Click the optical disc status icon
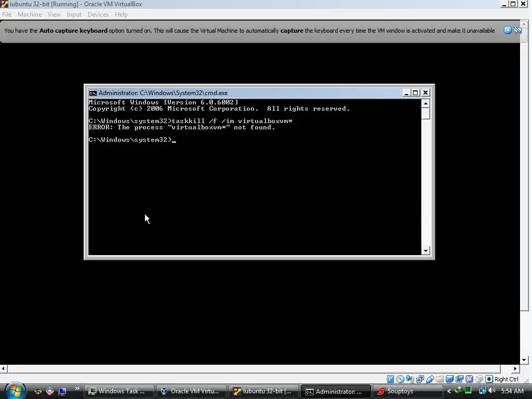The width and height of the screenshot is (532, 399). (401, 379)
